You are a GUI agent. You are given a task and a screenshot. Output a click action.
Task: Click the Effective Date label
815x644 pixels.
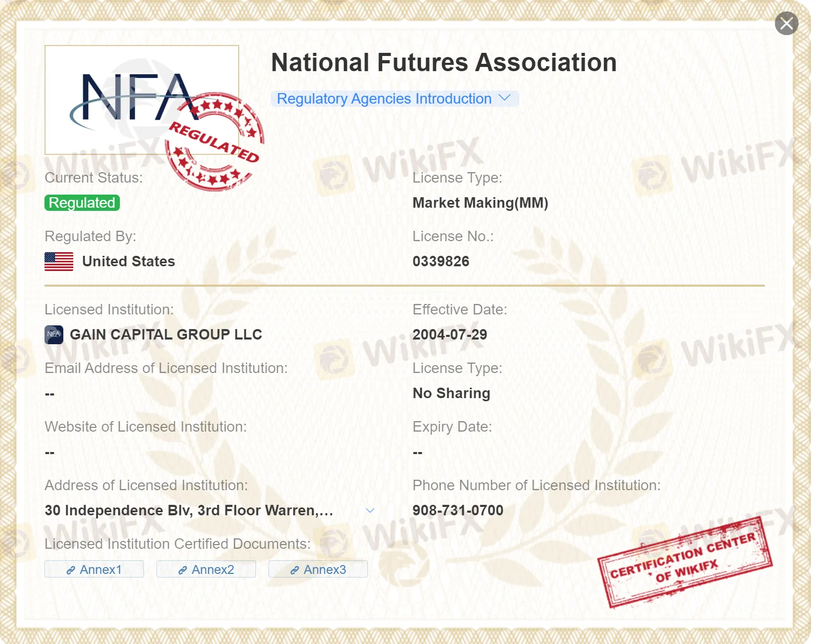tap(460, 310)
